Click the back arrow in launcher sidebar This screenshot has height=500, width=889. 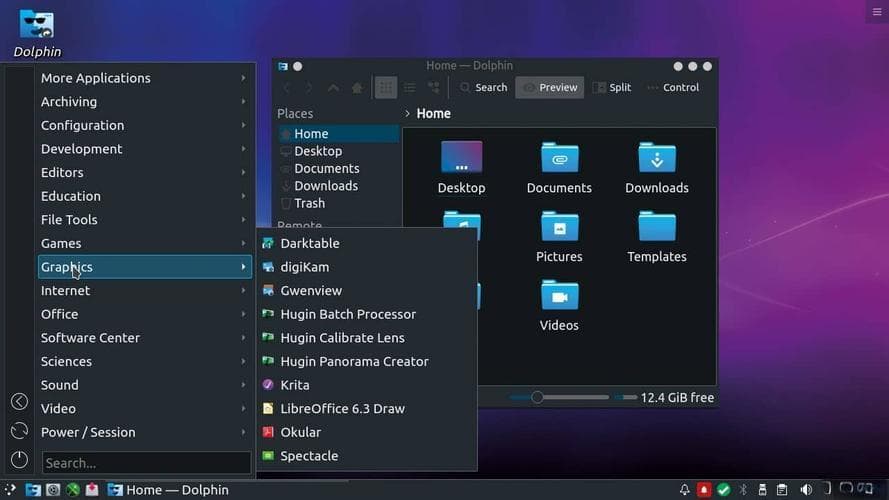pyautogui.click(x=19, y=401)
